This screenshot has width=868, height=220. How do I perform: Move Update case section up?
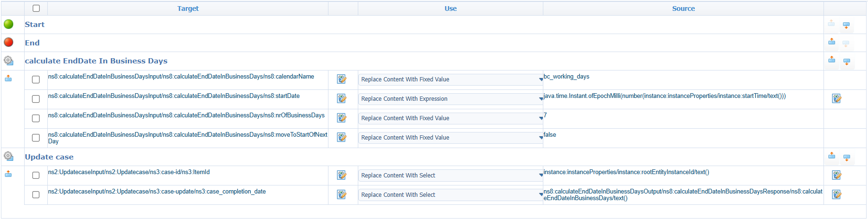(x=832, y=156)
